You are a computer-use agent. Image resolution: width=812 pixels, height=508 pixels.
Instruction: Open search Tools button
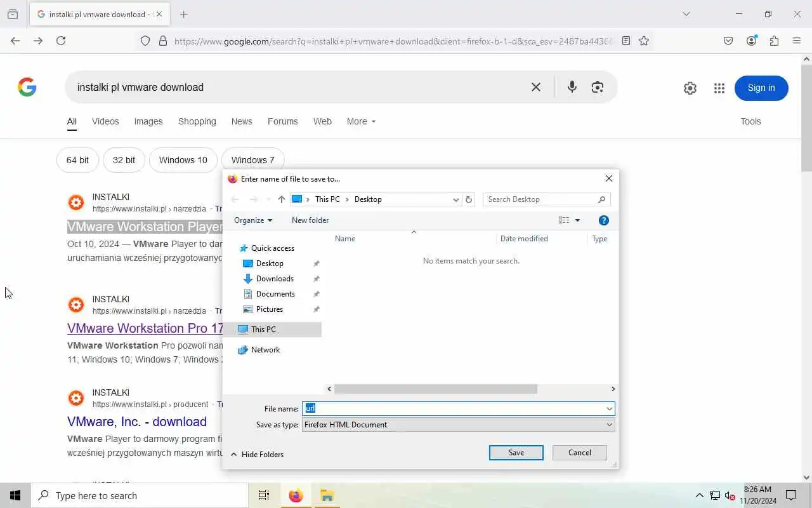coord(750,121)
